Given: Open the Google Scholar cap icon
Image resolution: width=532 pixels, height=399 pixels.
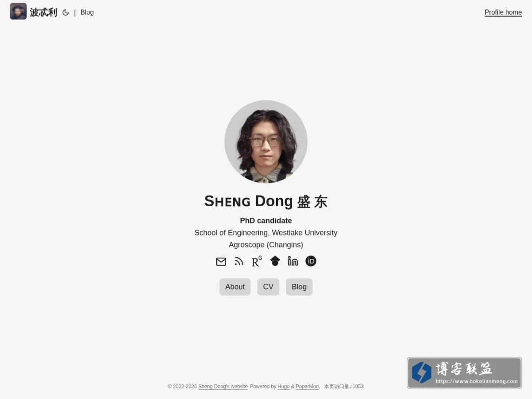Looking at the screenshot, I should pos(275,261).
